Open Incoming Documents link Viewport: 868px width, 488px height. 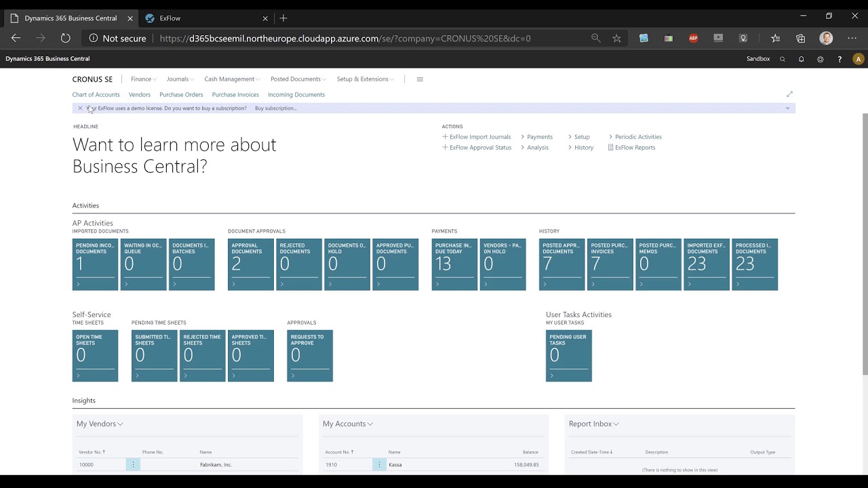tap(296, 95)
